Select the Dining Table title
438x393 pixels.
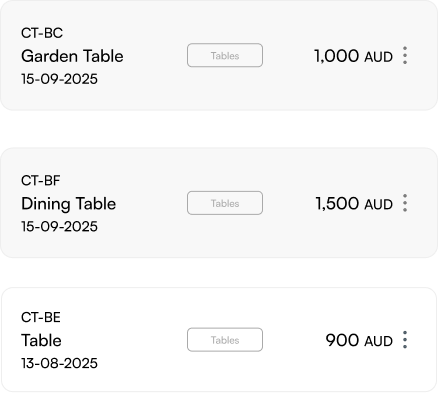click(69, 204)
